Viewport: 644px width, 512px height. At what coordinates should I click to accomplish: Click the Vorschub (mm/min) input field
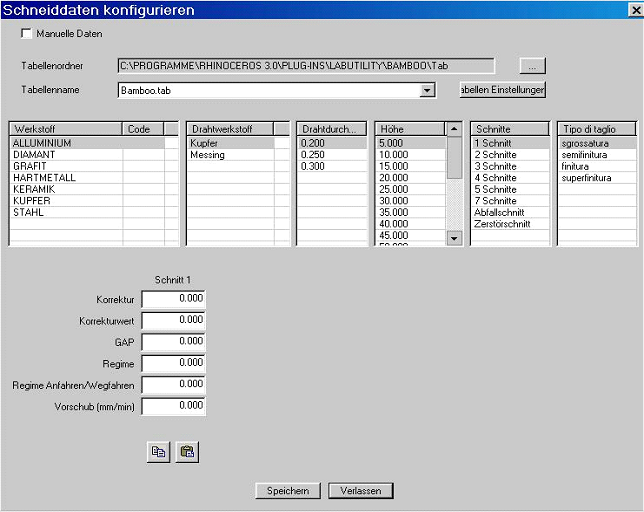click(x=173, y=407)
